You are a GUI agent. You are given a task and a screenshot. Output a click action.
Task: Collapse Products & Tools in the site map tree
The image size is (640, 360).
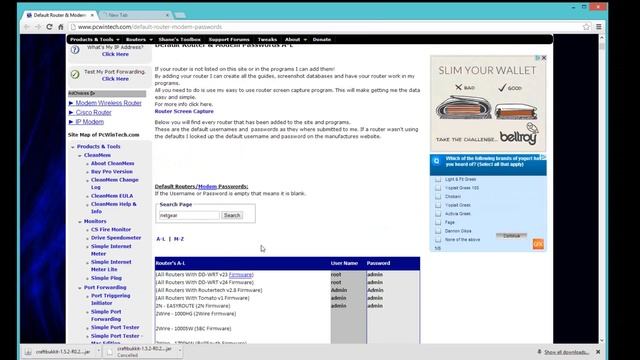[73, 147]
